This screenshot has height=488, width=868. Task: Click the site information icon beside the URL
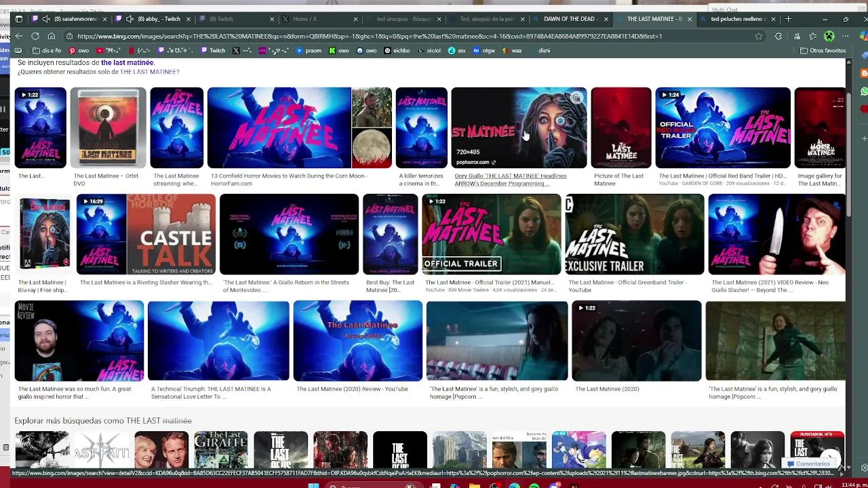tap(70, 36)
